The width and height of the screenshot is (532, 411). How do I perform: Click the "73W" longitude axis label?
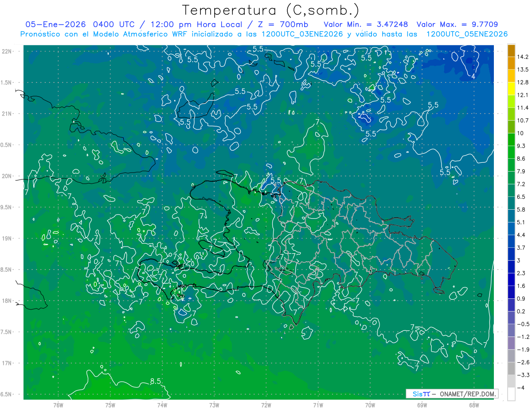[214, 405]
